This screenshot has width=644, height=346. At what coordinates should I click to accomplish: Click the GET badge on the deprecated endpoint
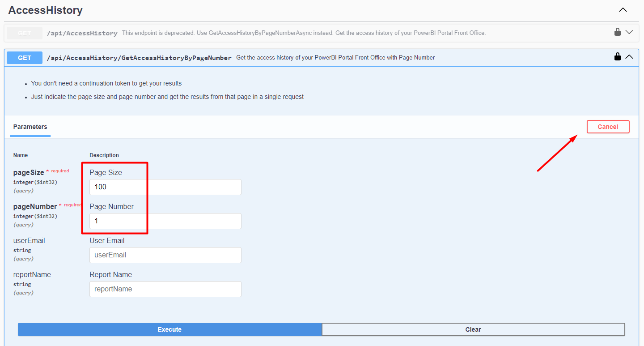point(24,33)
